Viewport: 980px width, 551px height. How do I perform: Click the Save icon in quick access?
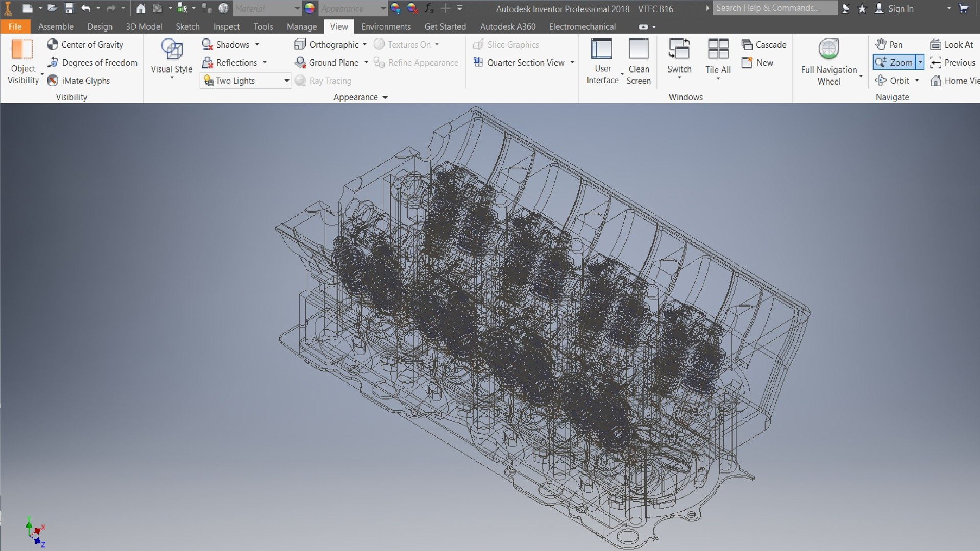(69, 8)
